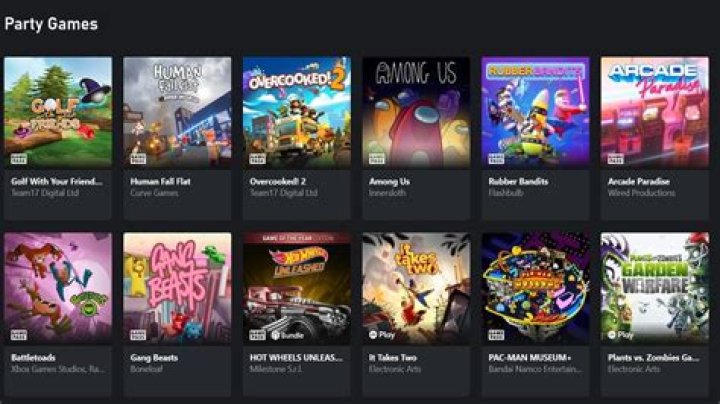Viewport: 720px width, 404px height.
Task: Click the Game Pass badge on Among Us
Action: click(377, 159)
